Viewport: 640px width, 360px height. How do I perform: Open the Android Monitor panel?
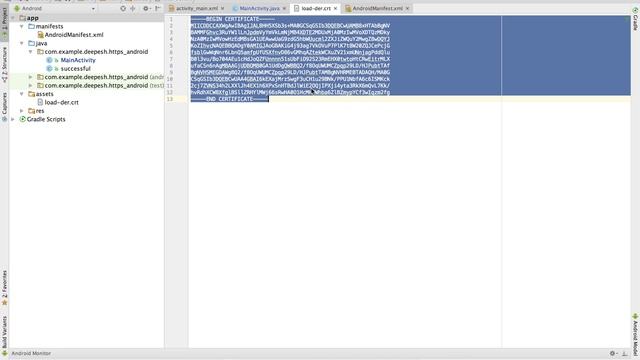[31, 353]
